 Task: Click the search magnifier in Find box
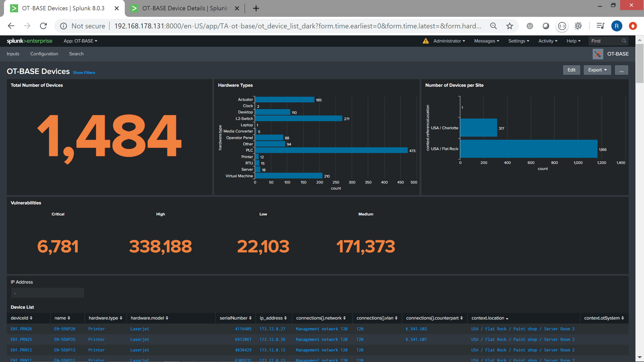point(624,41)
